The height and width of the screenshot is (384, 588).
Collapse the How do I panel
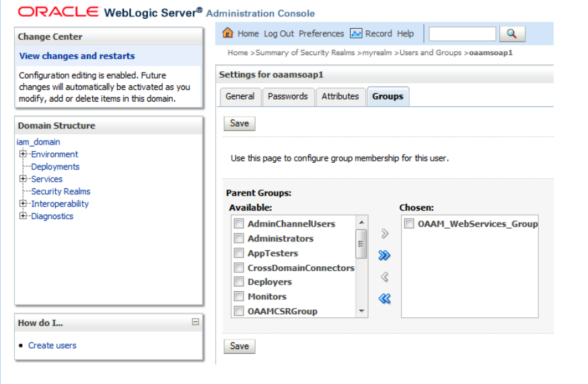point(195,321)
